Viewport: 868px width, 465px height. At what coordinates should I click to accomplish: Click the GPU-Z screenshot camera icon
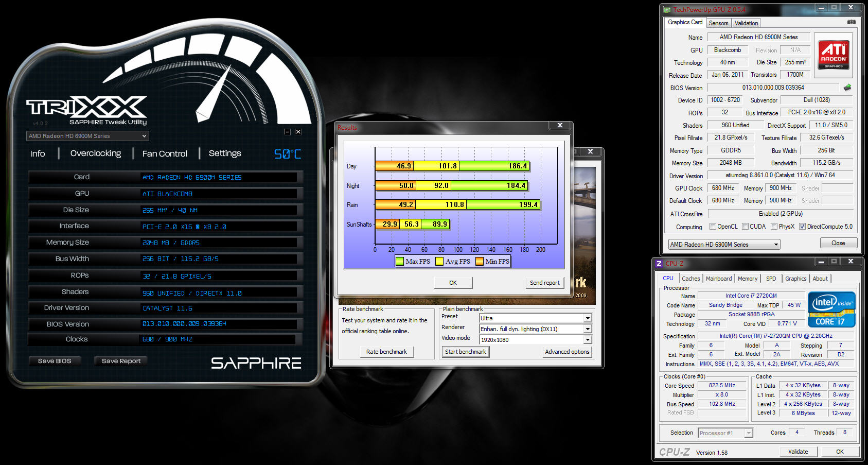point(852,22)
